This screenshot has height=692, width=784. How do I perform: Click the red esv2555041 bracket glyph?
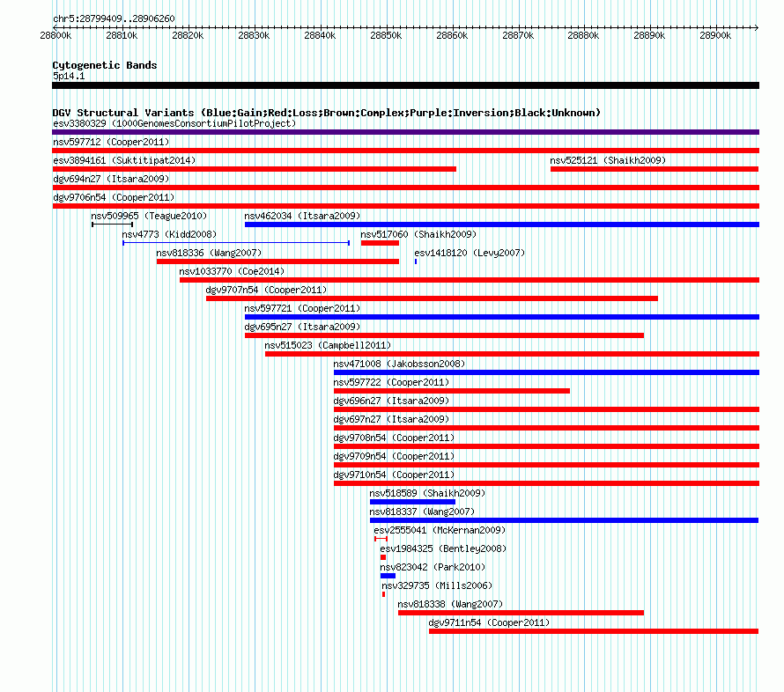click(381, 539)
